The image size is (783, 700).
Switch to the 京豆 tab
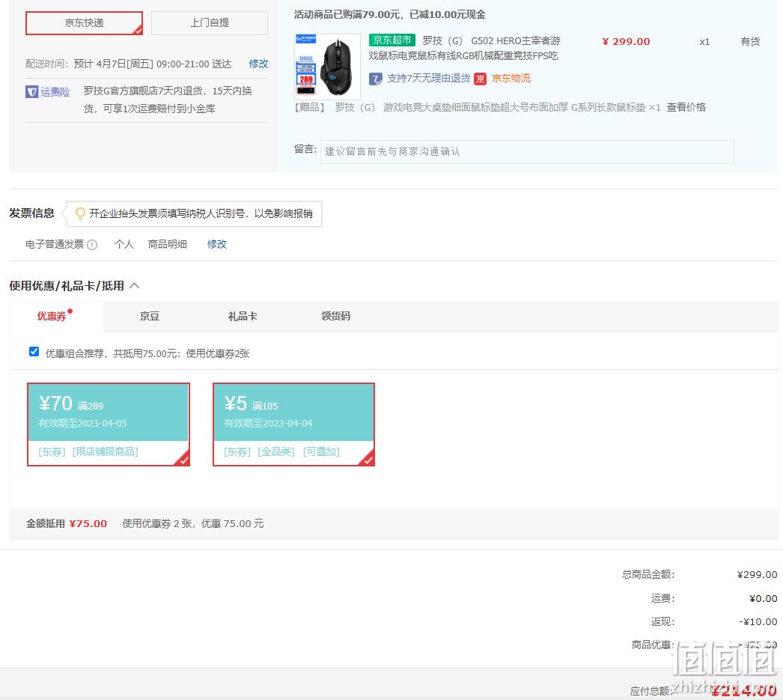coord(149,317)
